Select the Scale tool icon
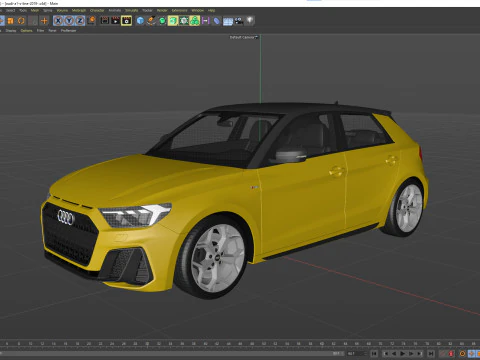Viewport: 480px width, 360px height. (10, 21)
